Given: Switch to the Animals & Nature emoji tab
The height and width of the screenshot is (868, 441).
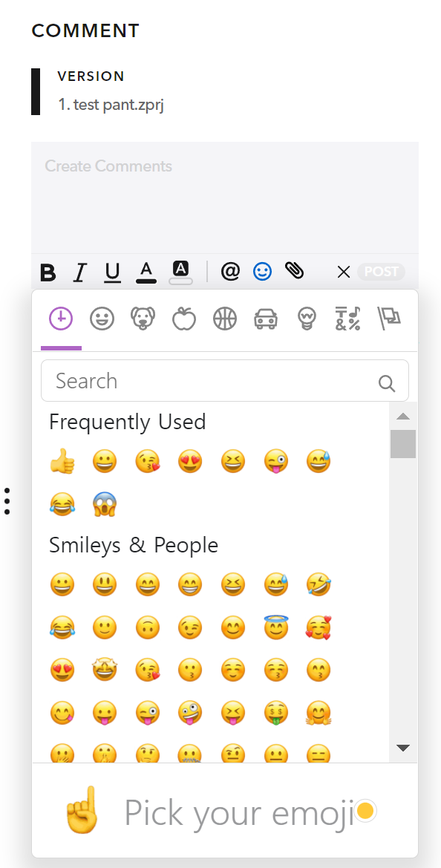Looking at the screenshot, I should coord(143,319).
